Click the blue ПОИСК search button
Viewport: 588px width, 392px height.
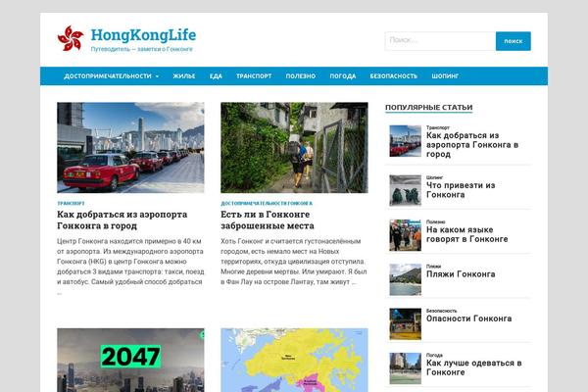[513, 41]
